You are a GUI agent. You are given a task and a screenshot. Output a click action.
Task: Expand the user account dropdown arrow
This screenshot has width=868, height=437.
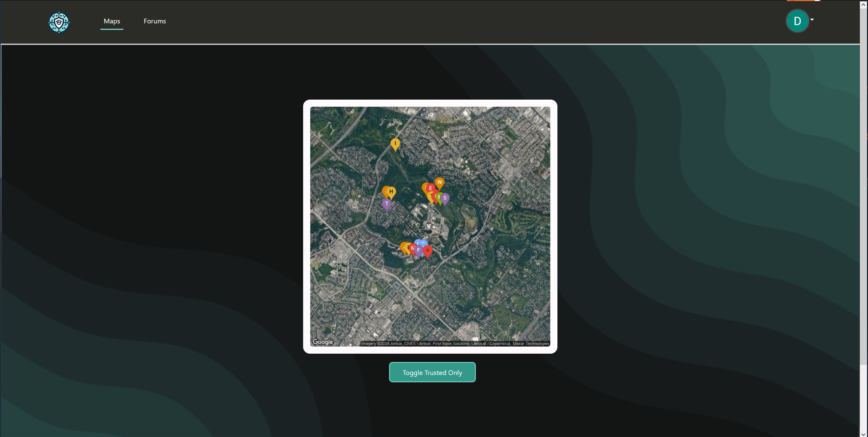point(812,20)
